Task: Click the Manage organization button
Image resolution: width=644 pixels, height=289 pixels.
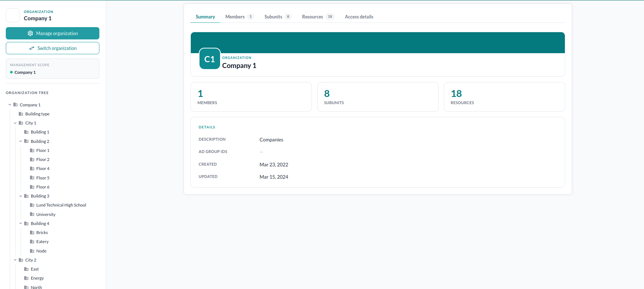Action: 52,33
